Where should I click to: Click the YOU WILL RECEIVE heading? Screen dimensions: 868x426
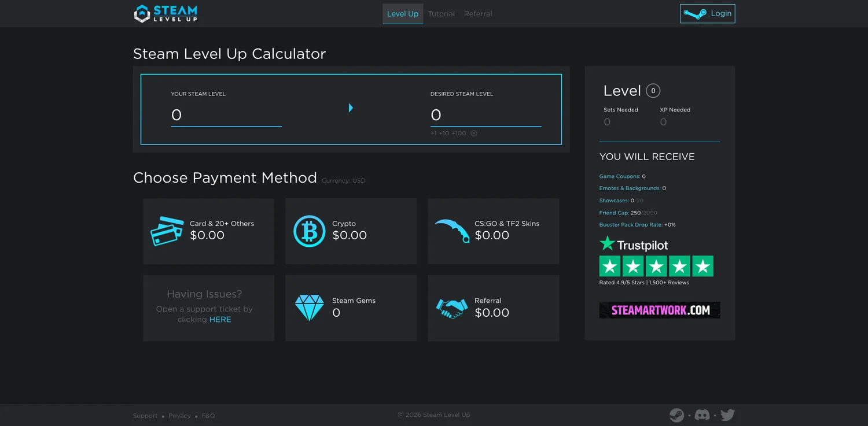coord(647,157)
